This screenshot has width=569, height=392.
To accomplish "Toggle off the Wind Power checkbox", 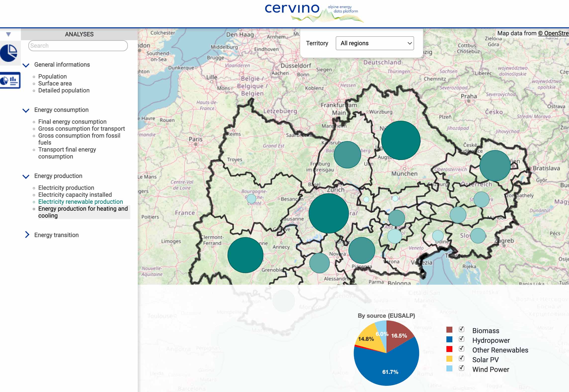I will [x=461, y=368].
